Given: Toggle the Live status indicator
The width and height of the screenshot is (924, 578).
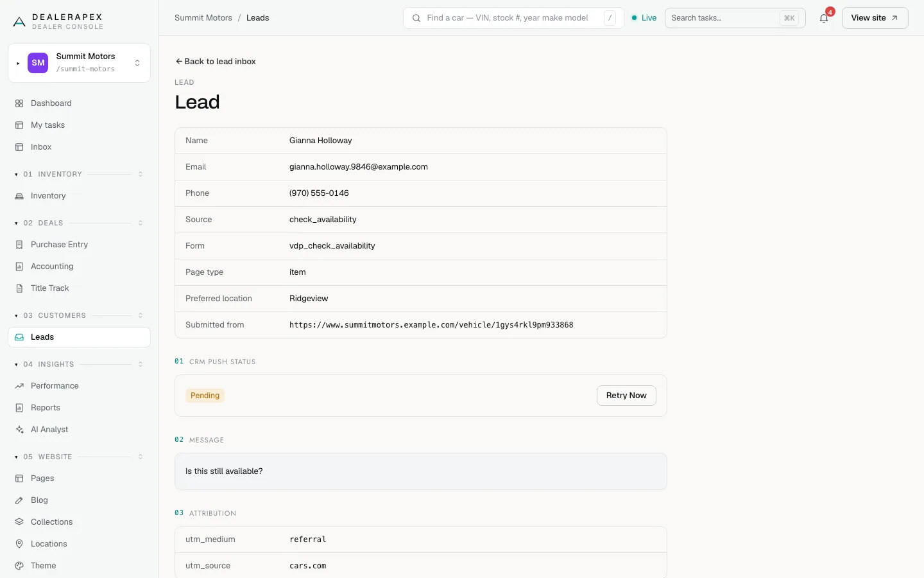Looking at the screenshot, I should tap(644, 18).
